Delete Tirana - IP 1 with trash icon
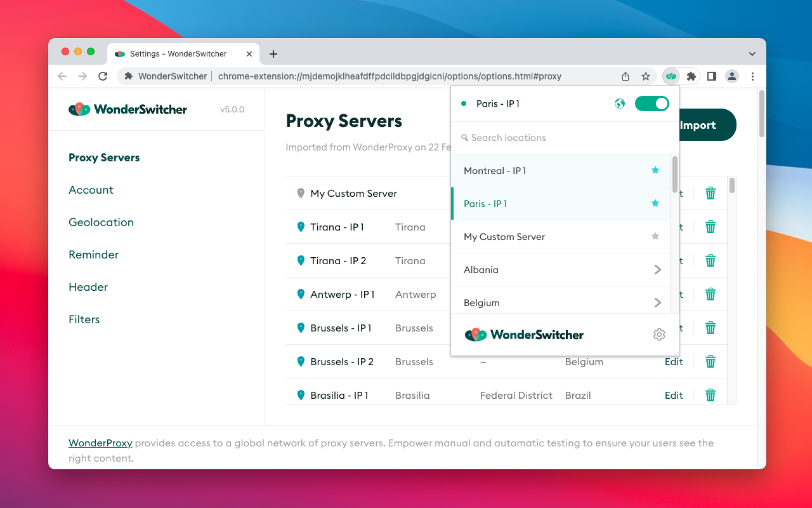812x508 pixels. point(710,227)
